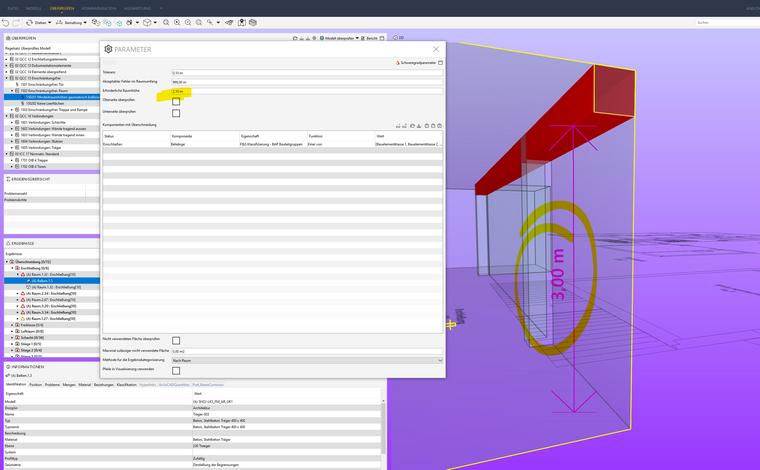Open the Bemaßung dropdown arrow

[x=85, y=23]
